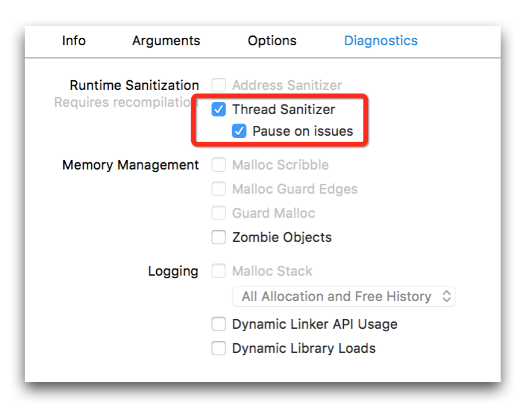532x415 pixels.
Task: Click the Memory Management section label
Action: (130, 165)
